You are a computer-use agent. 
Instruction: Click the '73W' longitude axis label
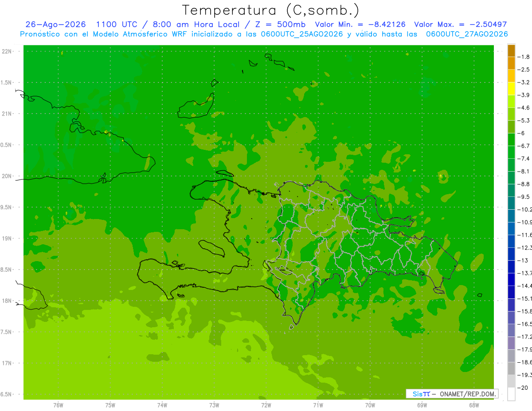click(214, 405)
